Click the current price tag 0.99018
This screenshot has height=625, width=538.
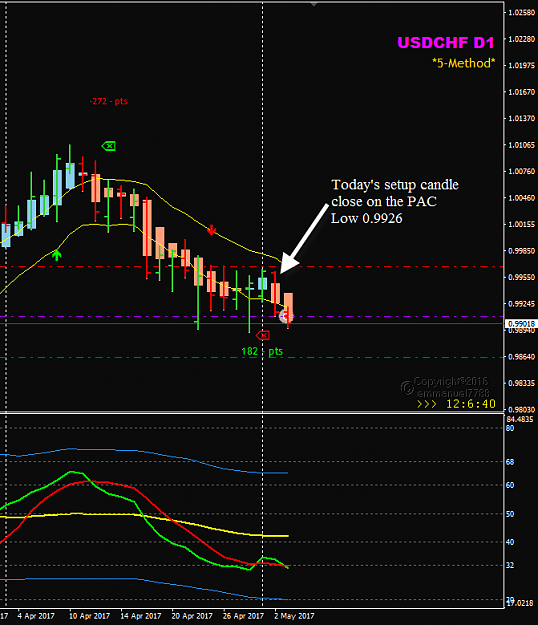coord(521,324)
